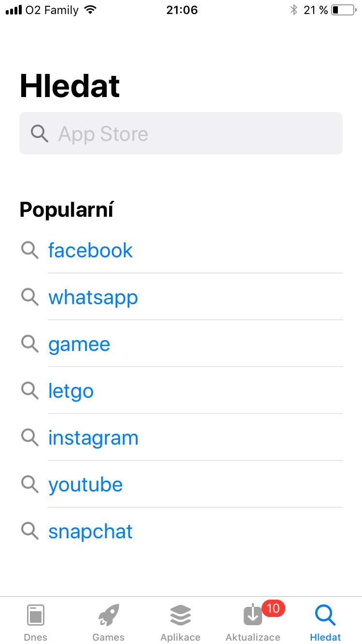Select the whatsapp suggestion
The width and height of the screenshot is (362, 644).
click(x=93, y=297)
